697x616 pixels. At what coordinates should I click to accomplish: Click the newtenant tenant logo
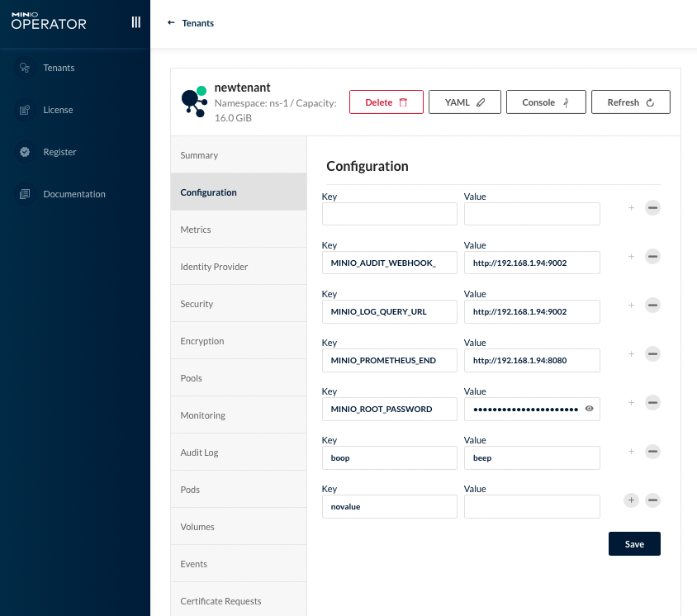click(x=194, y=102)
